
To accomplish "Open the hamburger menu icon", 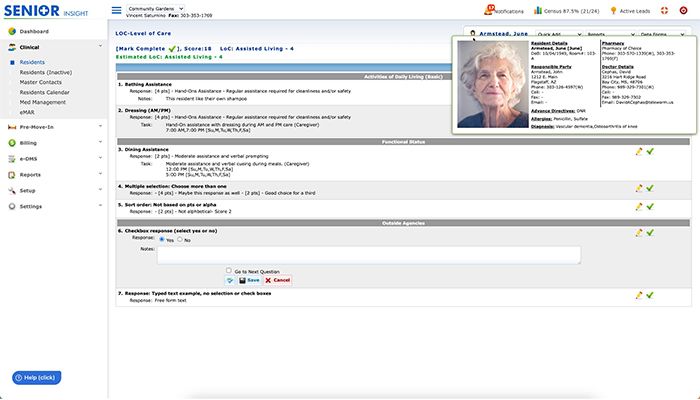I will pyautogui.click(x=117, y=10).
